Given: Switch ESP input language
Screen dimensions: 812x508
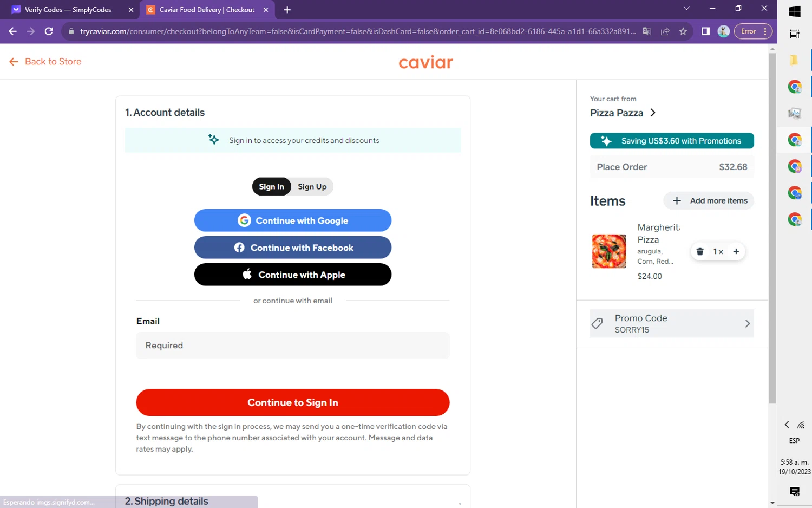Looking at the screenshot, I should (794, 441).
